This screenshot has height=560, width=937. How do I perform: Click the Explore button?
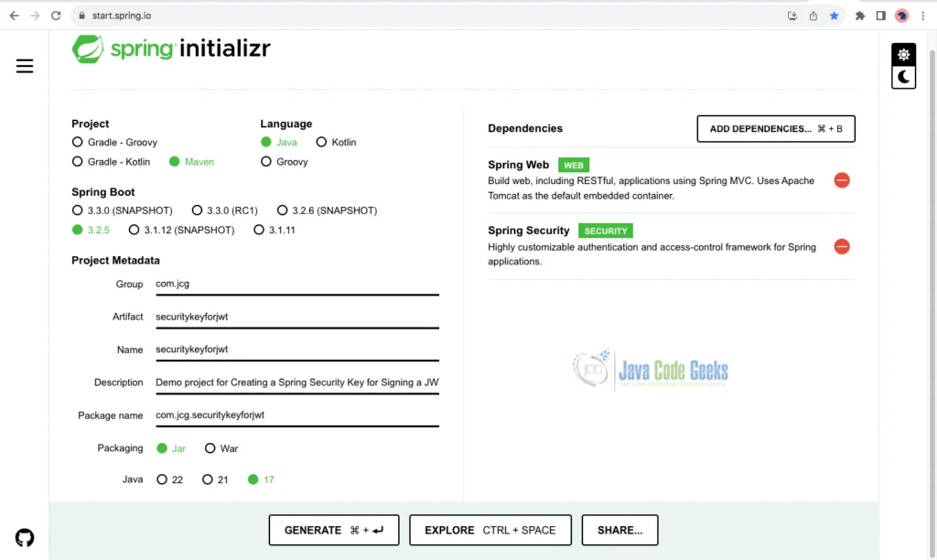pos(490,530)
